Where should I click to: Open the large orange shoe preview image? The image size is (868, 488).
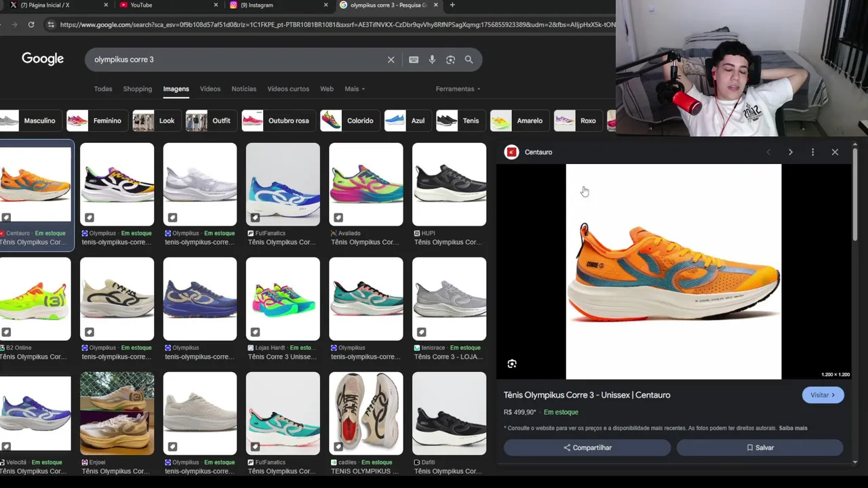(673, 272)
